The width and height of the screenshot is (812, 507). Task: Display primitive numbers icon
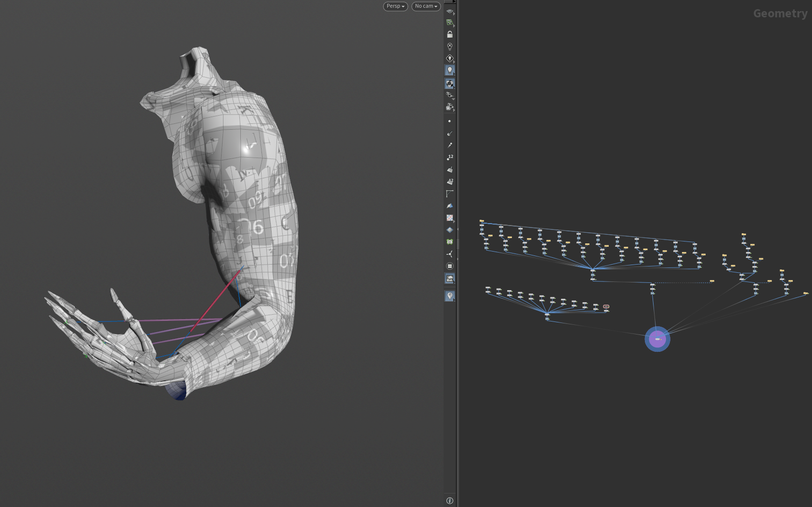click(449, 182)
